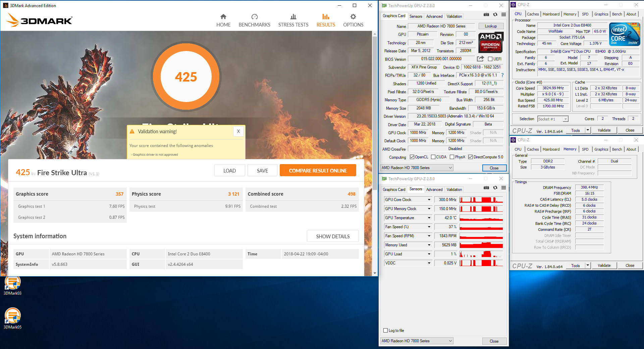
Task: Click the validation warning triangle icon
Action: coord(132,132)
